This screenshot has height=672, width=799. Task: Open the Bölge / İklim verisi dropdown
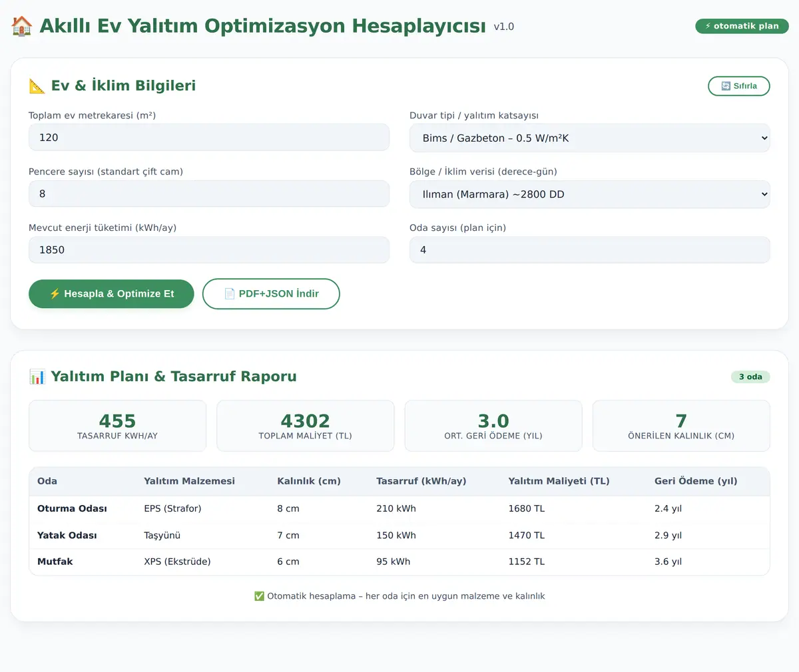click(589, 194)
